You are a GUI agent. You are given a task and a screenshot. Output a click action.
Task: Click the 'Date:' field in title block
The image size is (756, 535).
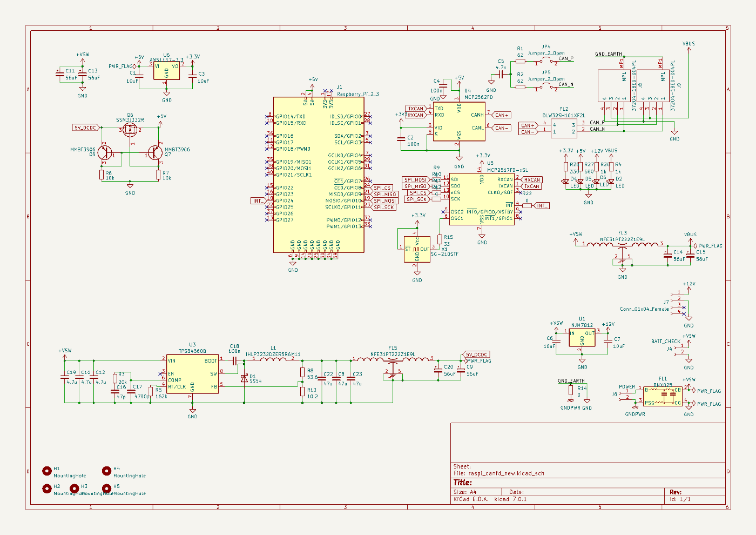[516, 492]
